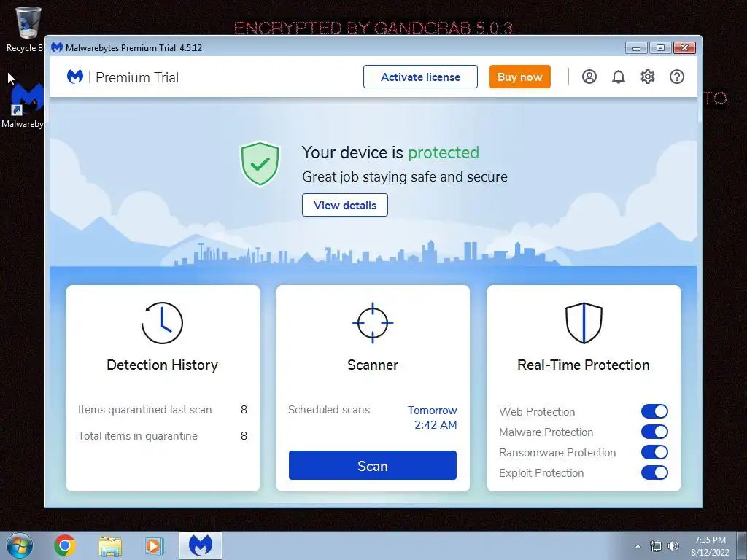The height and width of the screenshot is (560, 747).
Task: Click 'Items quarantined last scan' row
Action: pyautogui.click(x=163, y=410)
